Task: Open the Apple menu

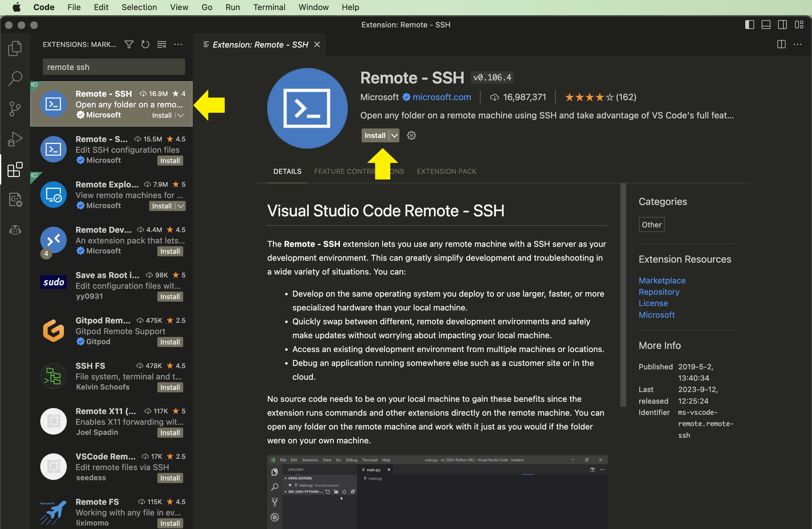Action: 16,7
